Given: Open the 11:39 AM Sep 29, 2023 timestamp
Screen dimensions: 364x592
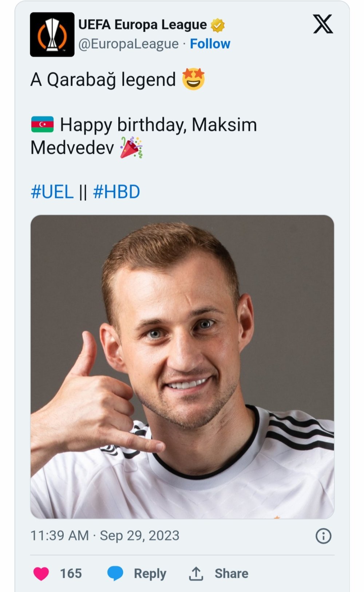Looking at the screenshot, I should [105, 536].
